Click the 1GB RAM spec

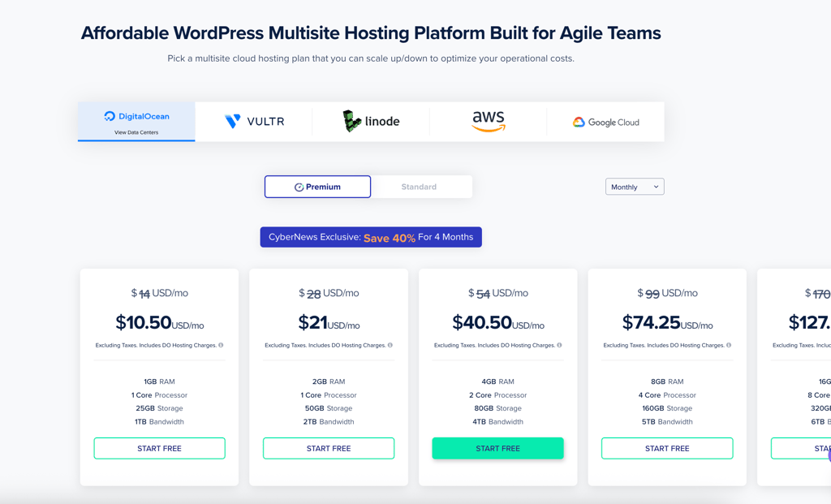(x=160, y=381)
